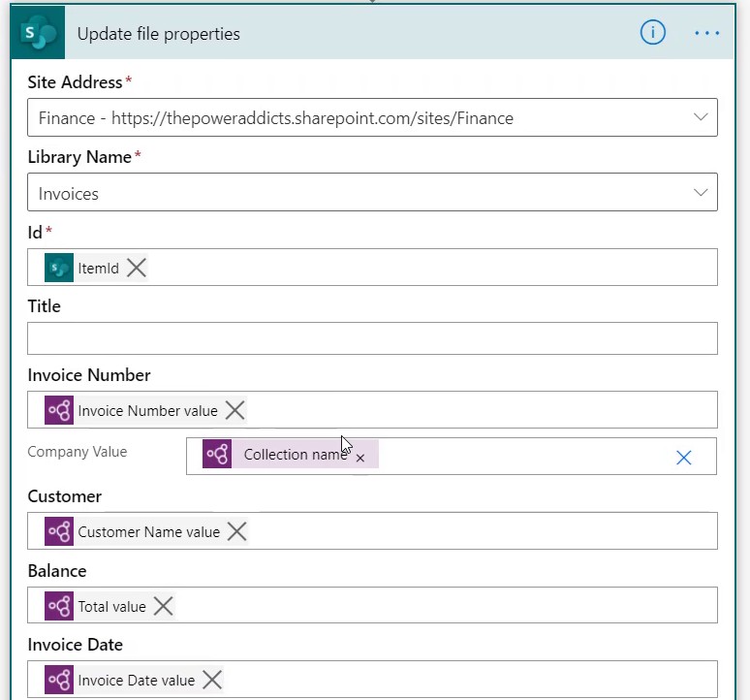Remove the Invoice Date value token

click(x=212, y=680)
